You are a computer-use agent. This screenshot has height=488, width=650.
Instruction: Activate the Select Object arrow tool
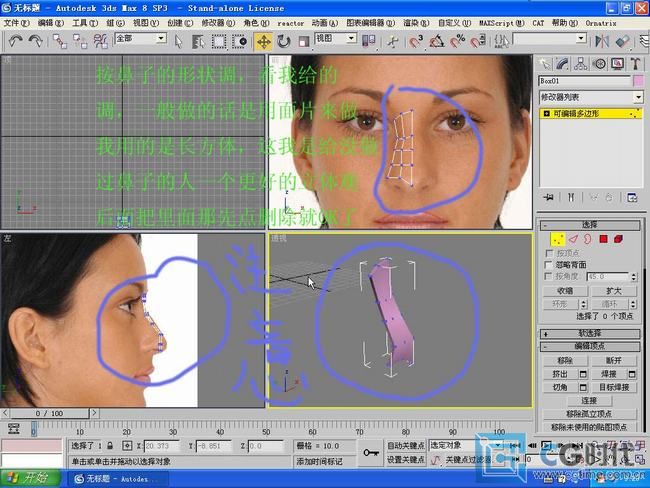(x=179, y=41)
